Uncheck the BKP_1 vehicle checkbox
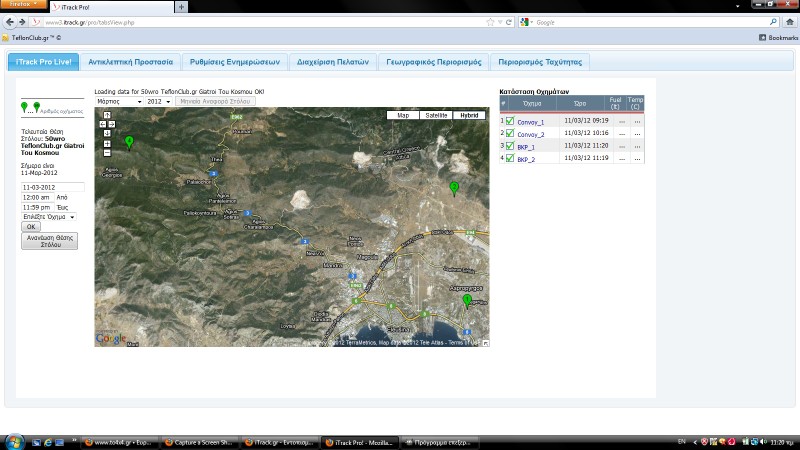 tap(510, 146)
